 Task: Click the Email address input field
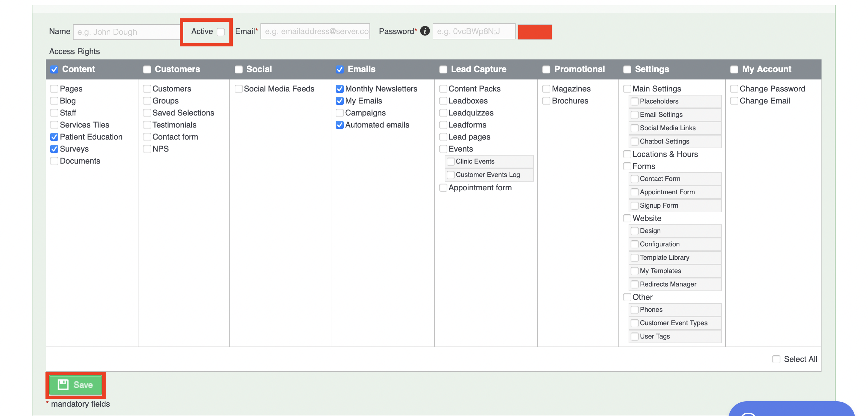click(x=315, y=32)
